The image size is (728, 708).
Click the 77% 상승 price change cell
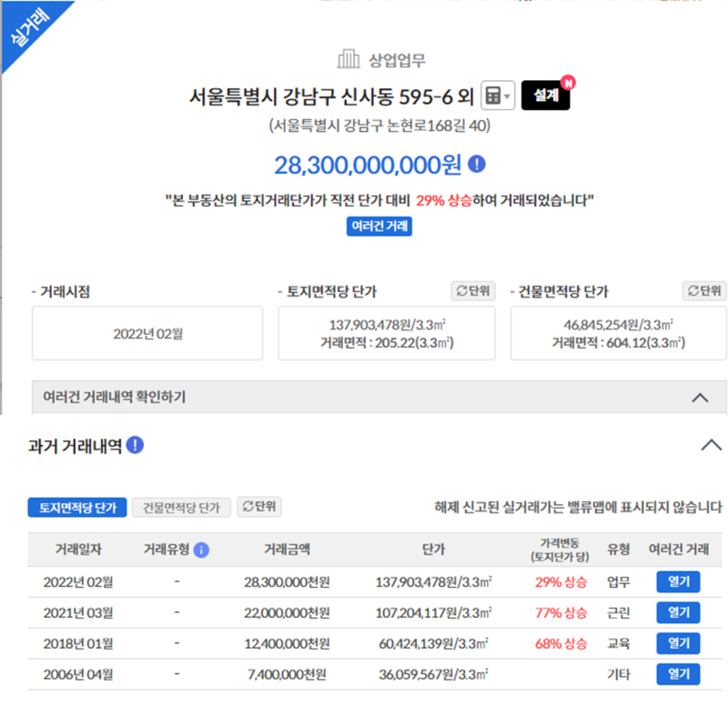(561, 612)
